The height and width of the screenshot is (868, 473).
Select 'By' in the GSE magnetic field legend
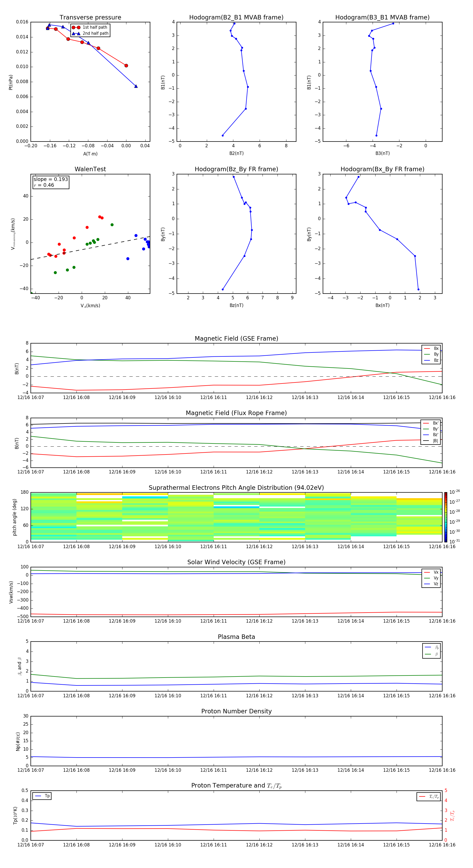tap(431, 354)
